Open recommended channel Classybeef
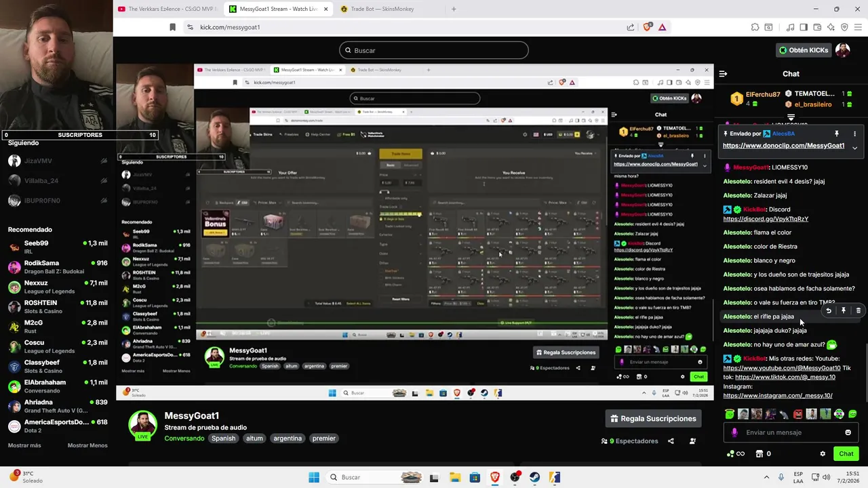 tap(58, 366)
